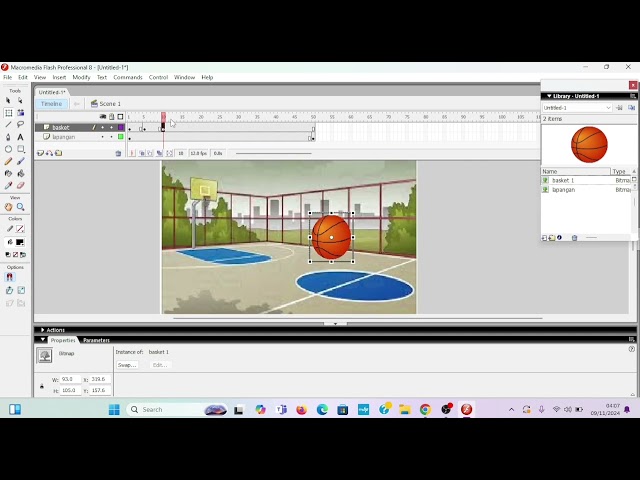
Task: Select the Hand tool
Action: 8,207
